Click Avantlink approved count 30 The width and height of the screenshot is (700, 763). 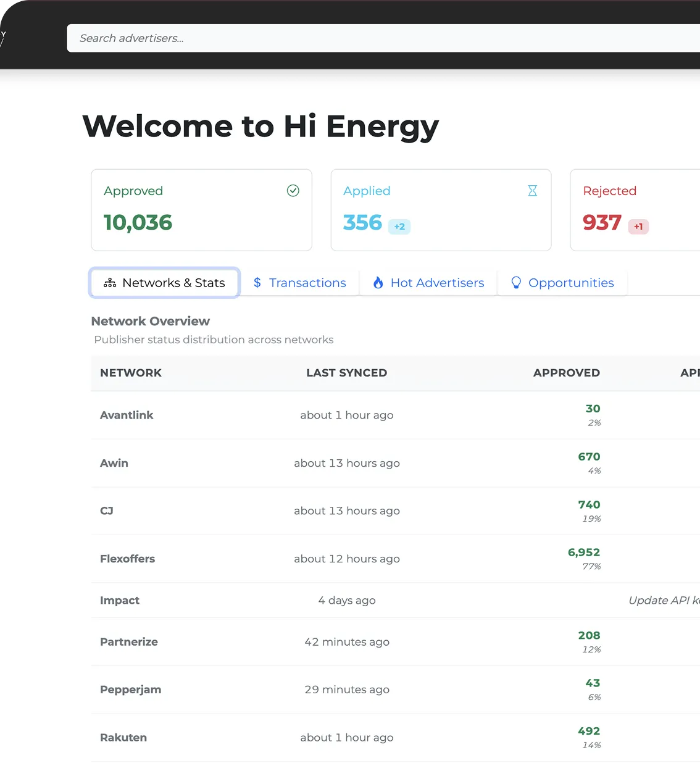(x=593, y=409)
